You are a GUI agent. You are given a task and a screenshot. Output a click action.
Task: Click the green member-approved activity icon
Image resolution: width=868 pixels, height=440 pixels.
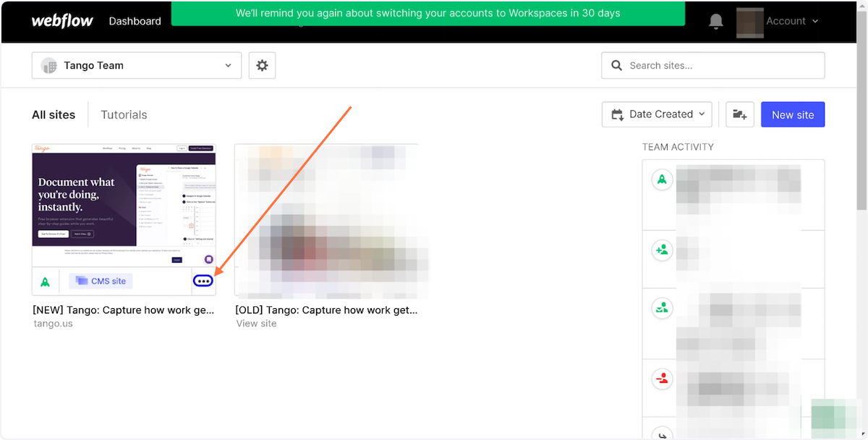pos(662,308)
